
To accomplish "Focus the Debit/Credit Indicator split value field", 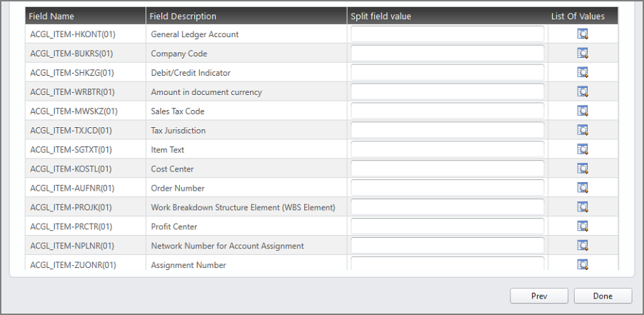I will point(447,73).
